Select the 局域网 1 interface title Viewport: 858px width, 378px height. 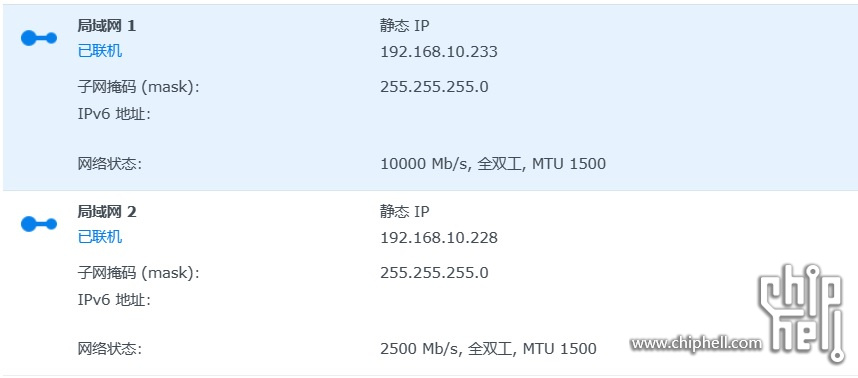pos(107,26)
